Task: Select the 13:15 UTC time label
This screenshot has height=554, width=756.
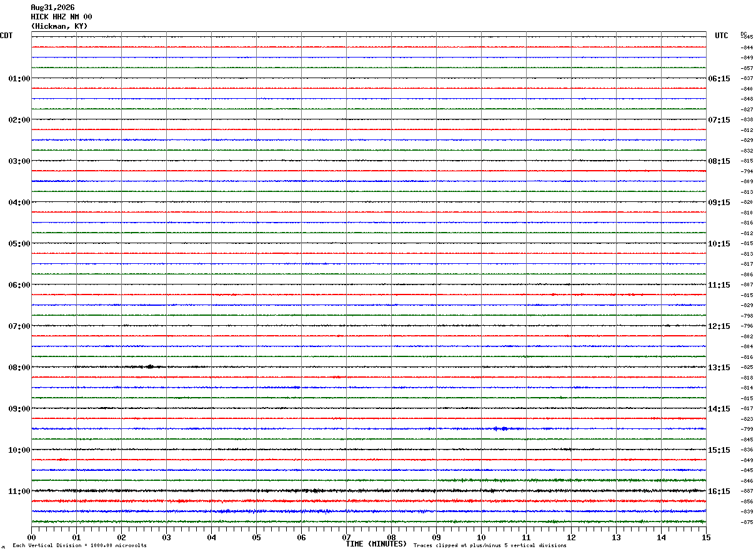Action: [x=719, y=368]
